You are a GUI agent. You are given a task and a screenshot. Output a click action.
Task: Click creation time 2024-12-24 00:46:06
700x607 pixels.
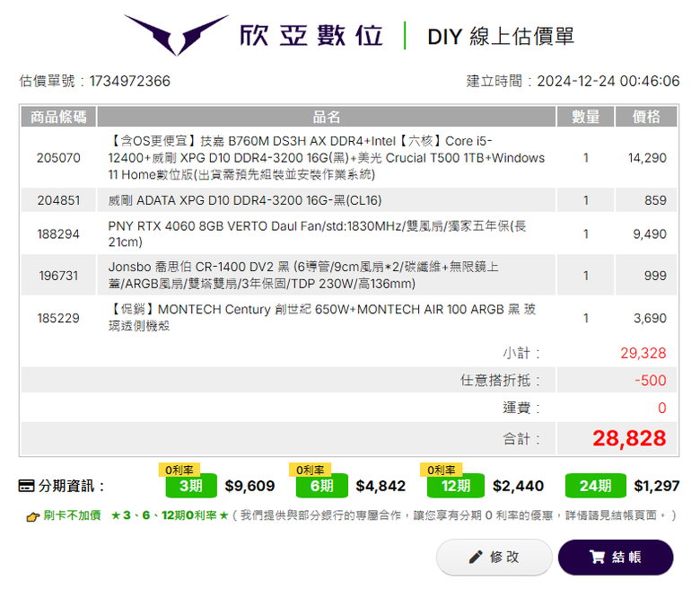(608, 81)
